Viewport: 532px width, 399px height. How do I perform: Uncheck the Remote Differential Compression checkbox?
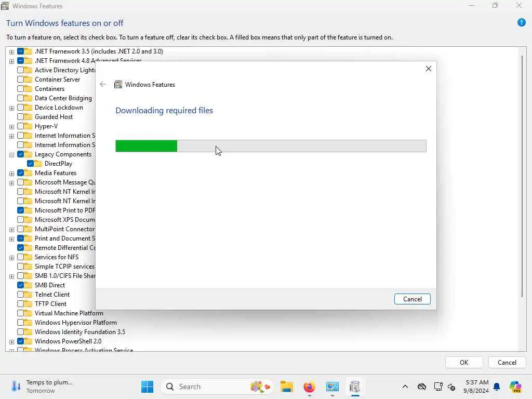[20, 248]
